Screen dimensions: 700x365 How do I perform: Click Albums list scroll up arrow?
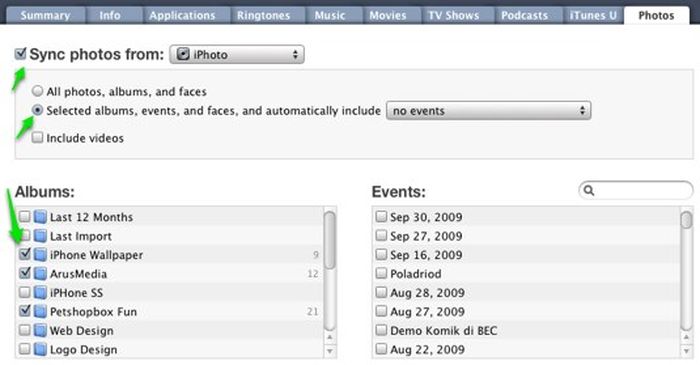329,337
